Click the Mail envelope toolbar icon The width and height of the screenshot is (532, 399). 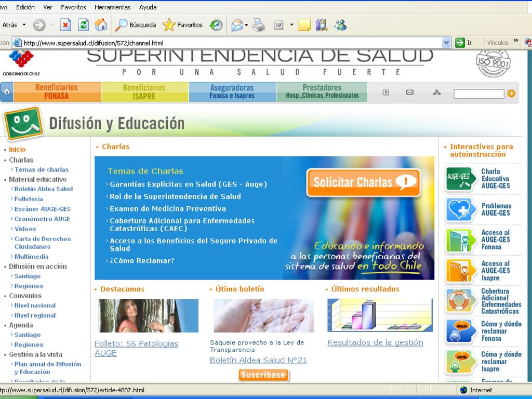pyautogui.click(x=237, y=25)
